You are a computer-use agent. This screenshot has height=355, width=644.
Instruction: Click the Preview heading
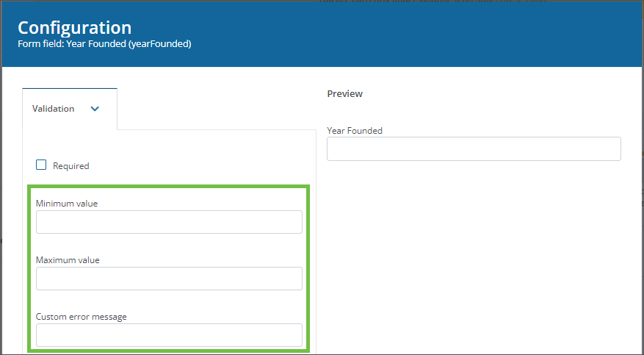pos(344,94)
